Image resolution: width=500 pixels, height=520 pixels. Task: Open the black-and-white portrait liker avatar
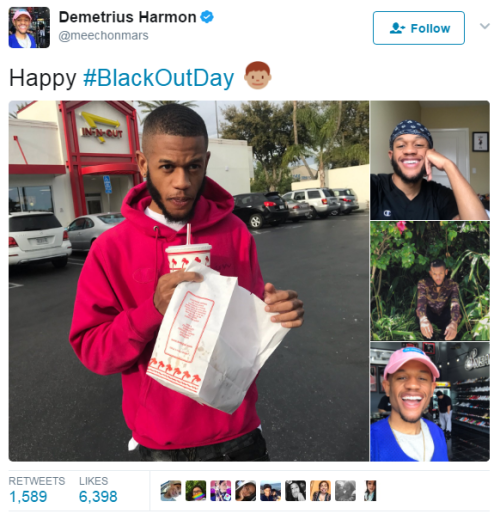pyautogui.click(x=295, y=491)
